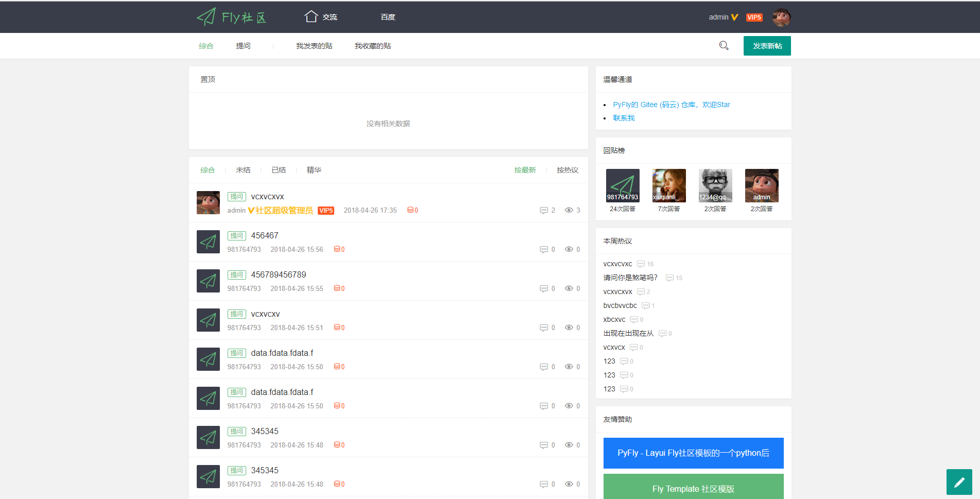This screenshot has width=980, height=499.
Task: Open xiuqianli user thumbnail in 回贴榜
Action: [x=669, y=185]
